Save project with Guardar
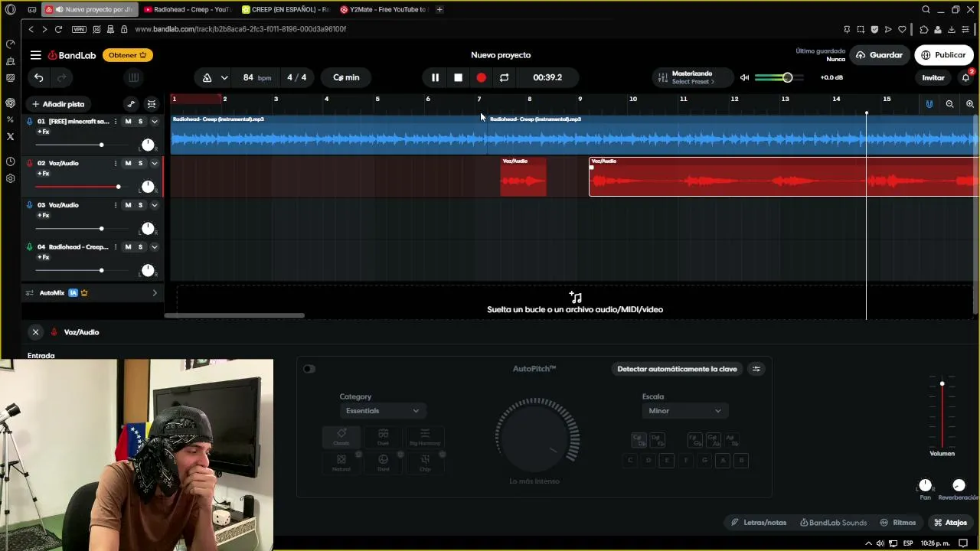The width and height of the screenshot is (980, 551). pyautogui.click(x=879, y=55)
